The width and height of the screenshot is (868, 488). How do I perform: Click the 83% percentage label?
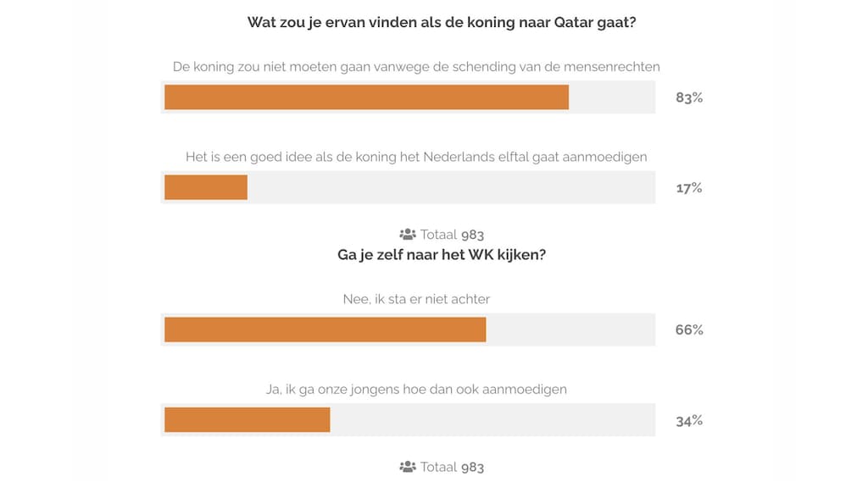click(x=689, y=97)
